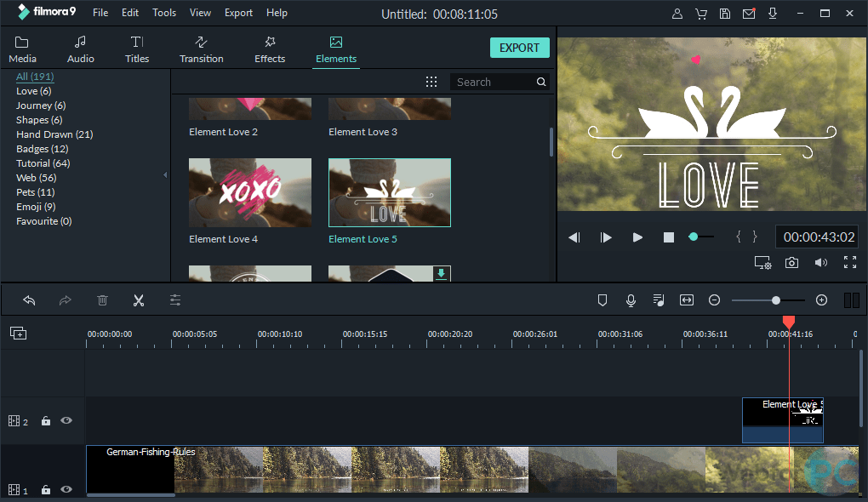Click the Undo arrow icon

pos(30,300)
